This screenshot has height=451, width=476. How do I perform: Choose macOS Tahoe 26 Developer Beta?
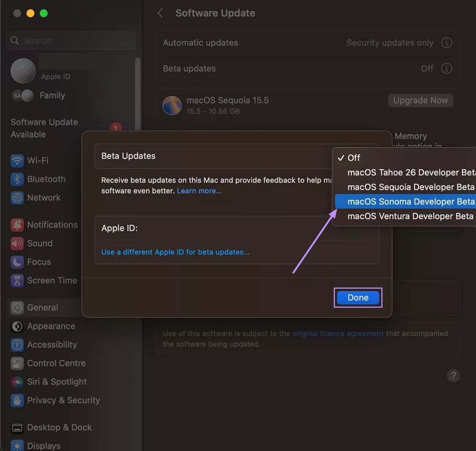[405, 172]
